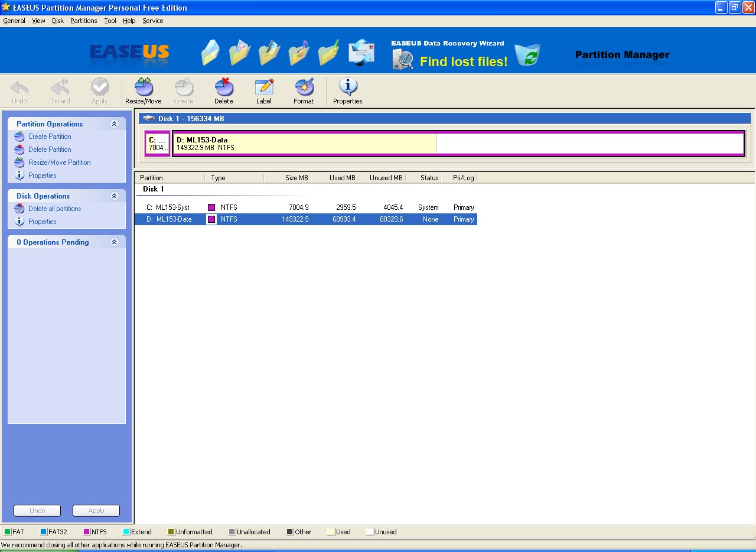Click the Disk 1 group label in list
Screen dimensions: 756x552
pos(154,189)
